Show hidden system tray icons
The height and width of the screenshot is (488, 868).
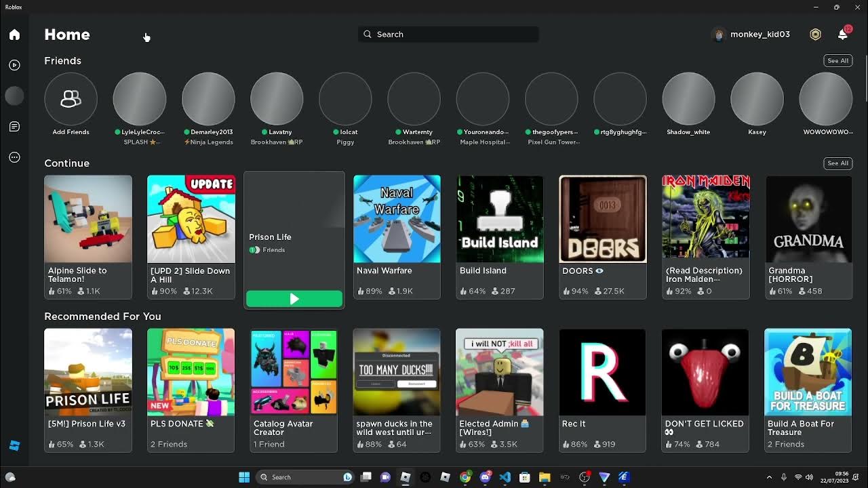(769, 477)
